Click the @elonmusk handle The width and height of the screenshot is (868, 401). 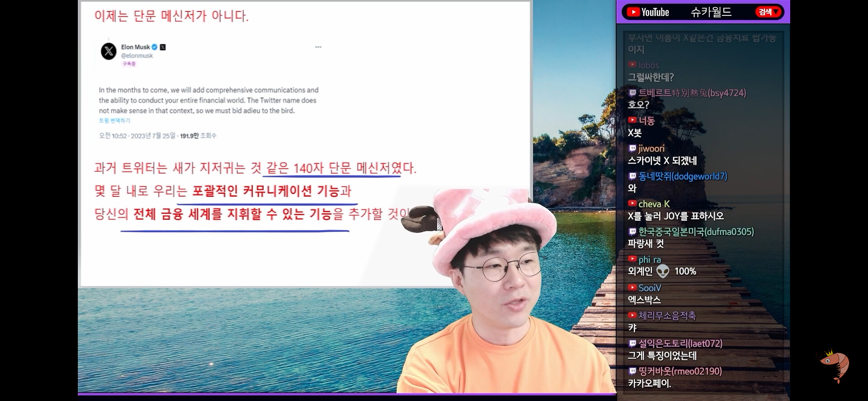(x=137, y=56)
